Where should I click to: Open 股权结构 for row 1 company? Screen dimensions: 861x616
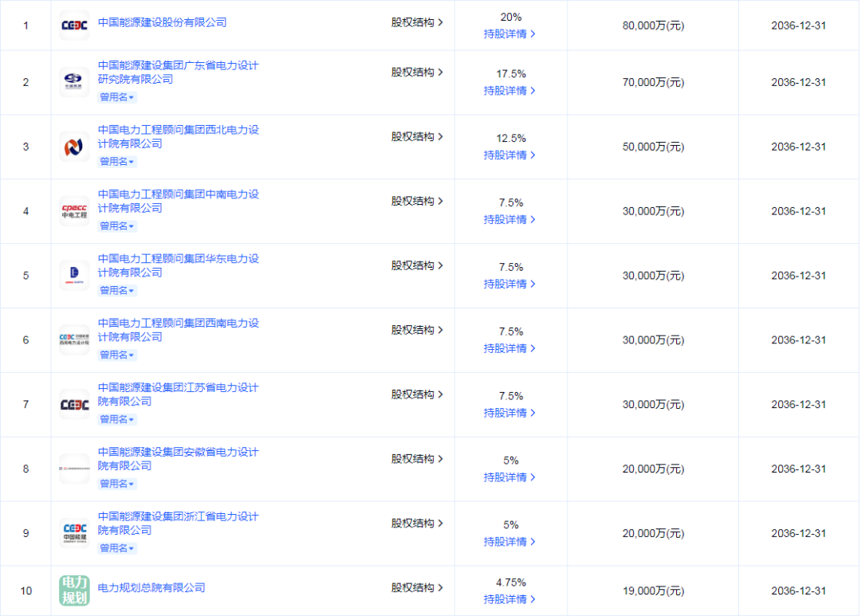[417, 22]
